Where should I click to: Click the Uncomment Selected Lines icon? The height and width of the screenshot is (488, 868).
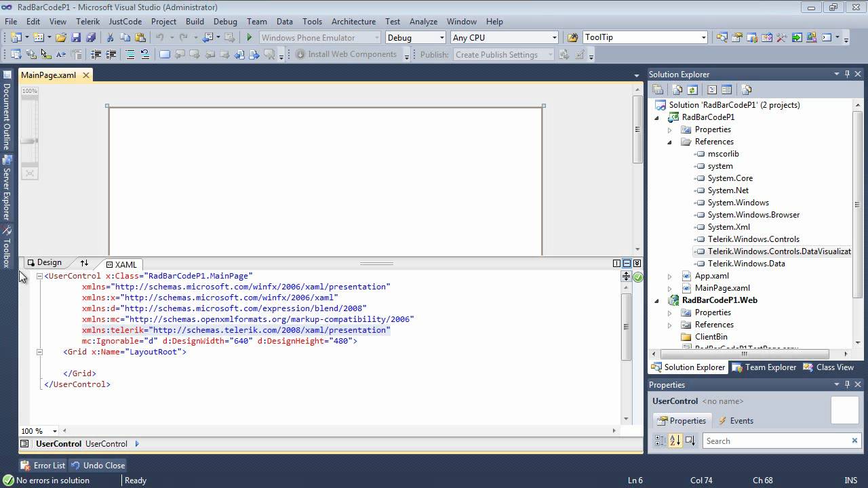[145, 54]
